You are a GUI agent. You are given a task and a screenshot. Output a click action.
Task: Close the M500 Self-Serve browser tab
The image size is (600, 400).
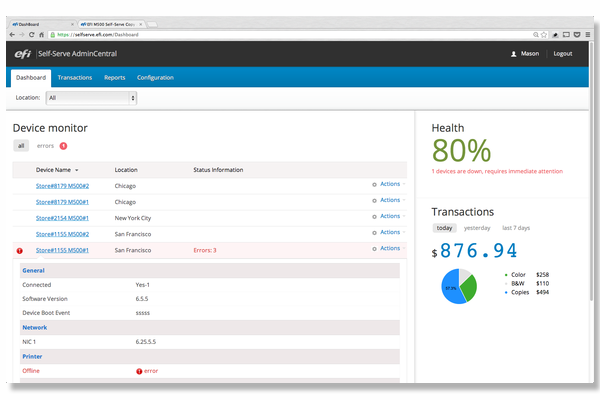140,24
